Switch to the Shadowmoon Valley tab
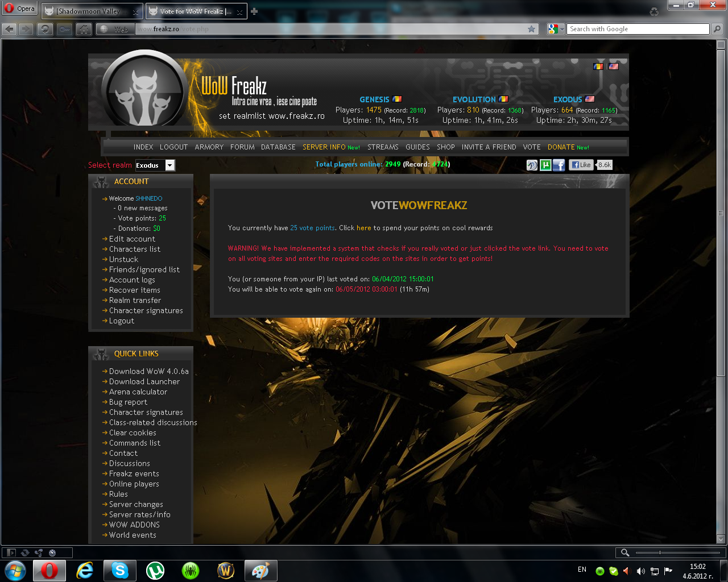This screenshot has height=582, width=728. [x=92, y=11]
